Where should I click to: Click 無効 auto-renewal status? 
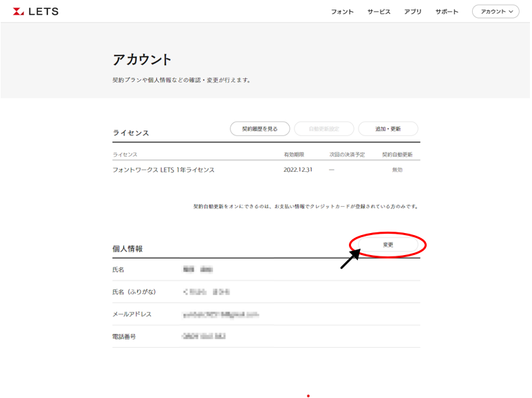pyautogui.click(x=397, y=170)
